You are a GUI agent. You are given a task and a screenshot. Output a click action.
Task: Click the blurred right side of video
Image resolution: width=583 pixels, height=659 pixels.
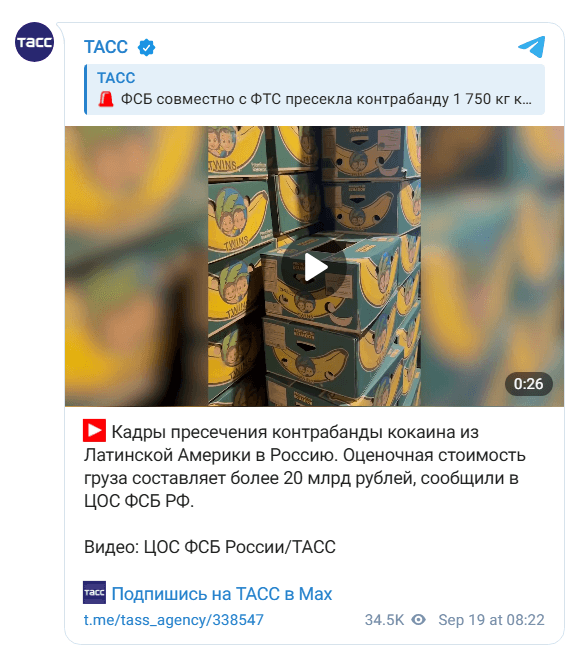[x=492, y=266]
